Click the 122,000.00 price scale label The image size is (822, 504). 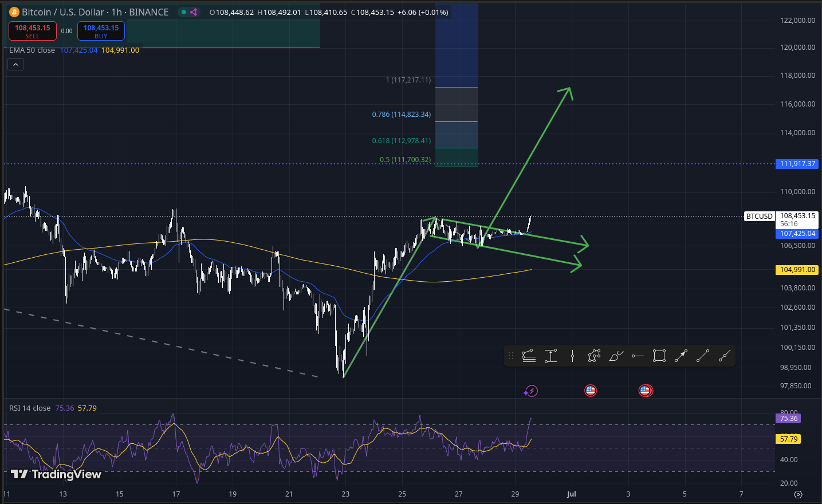tap(797, 21)
